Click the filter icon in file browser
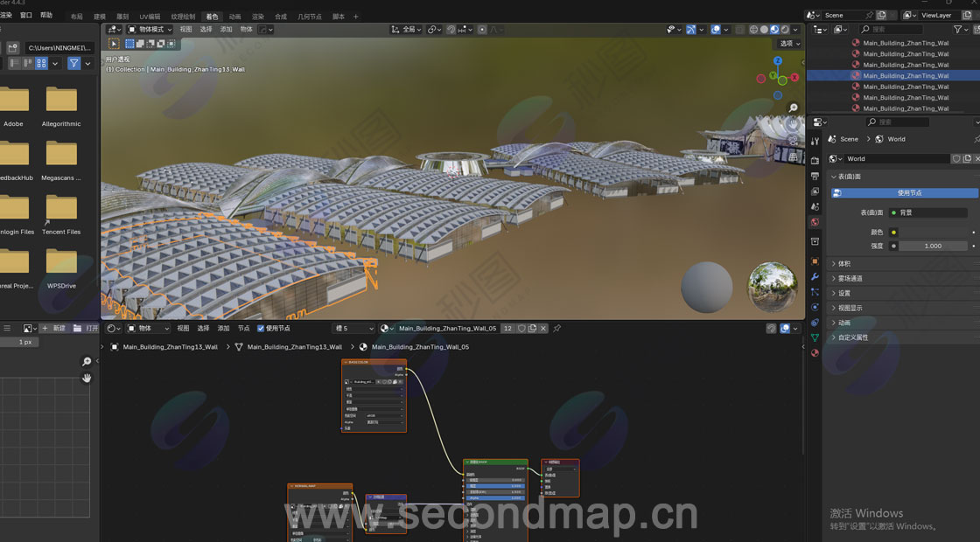The height and width of the screenshot is (542, 980). pos(74,63)
